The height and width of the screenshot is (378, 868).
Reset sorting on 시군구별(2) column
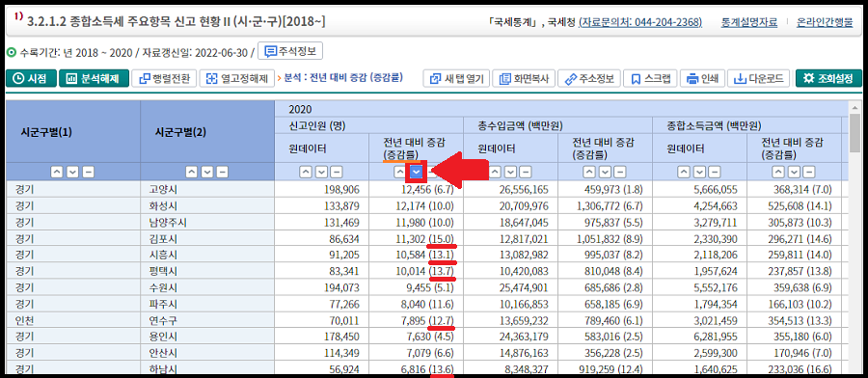click(x=223, y=172)
